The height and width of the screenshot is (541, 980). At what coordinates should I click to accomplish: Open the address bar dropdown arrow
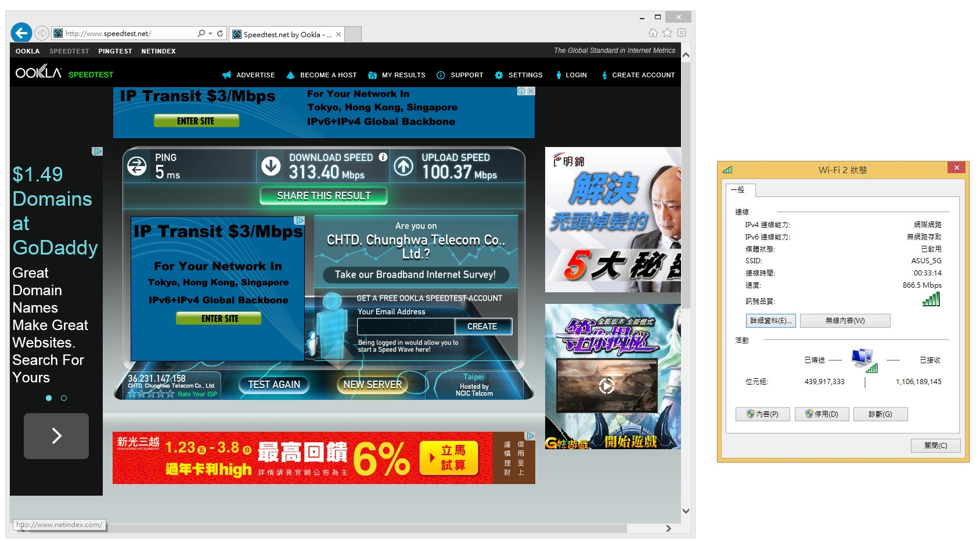pyautogui.click(x=210, y=34)
